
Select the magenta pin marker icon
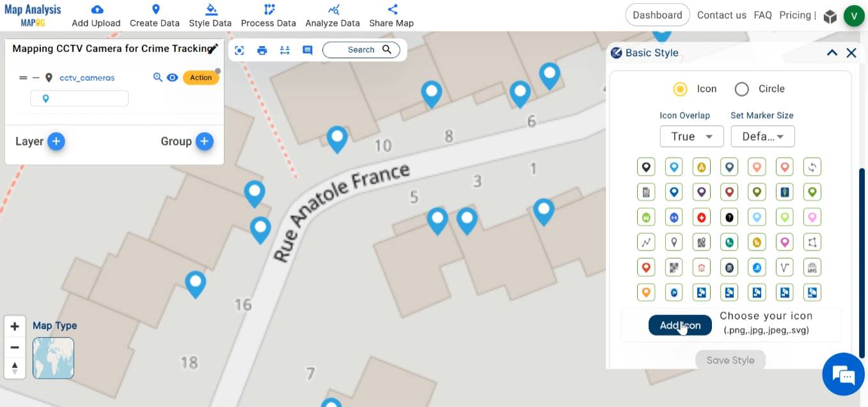(785, 242)
